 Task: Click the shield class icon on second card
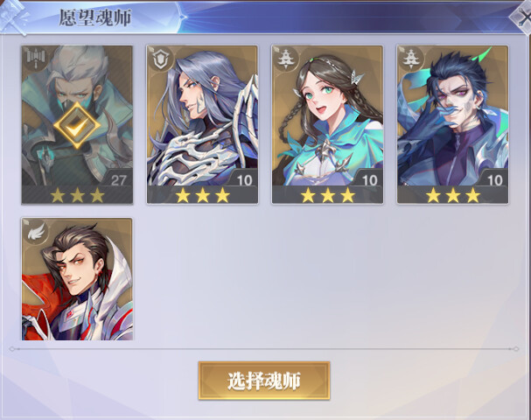point(160,59)
